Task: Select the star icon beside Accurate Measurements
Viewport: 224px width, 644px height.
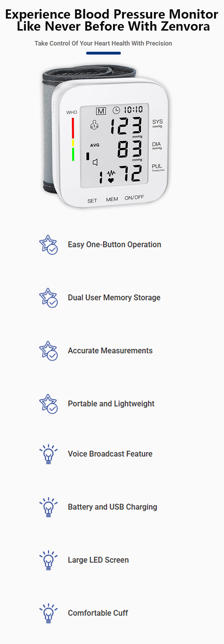Action: pos(48,351)
